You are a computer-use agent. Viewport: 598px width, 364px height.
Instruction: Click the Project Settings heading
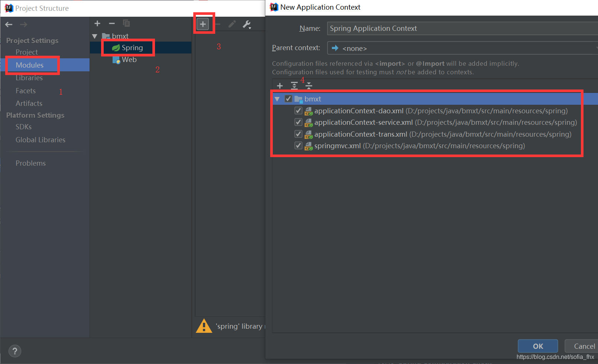click(x=32, y=40)
